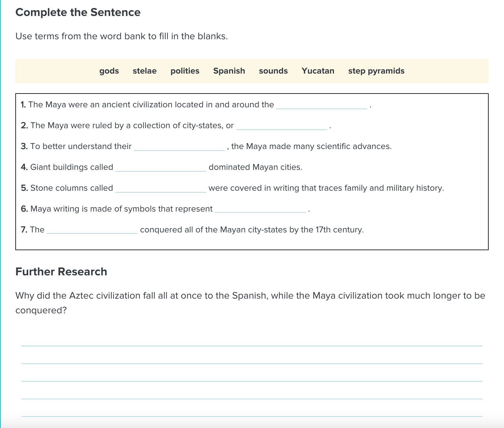The width and height of the screenshot is (504, 428).
Task: Click the word 'gods' in word bank
Action: (x=109, y=71)
